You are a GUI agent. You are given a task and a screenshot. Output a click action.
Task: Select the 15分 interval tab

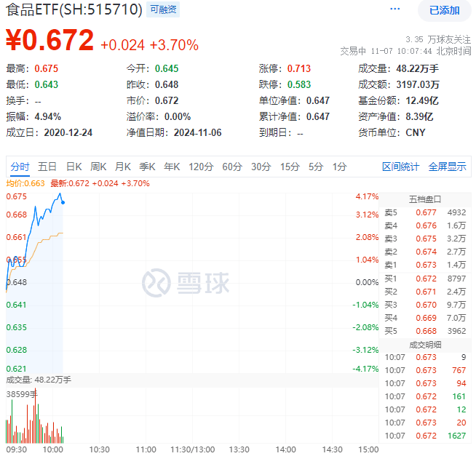[x=290, y=167]
